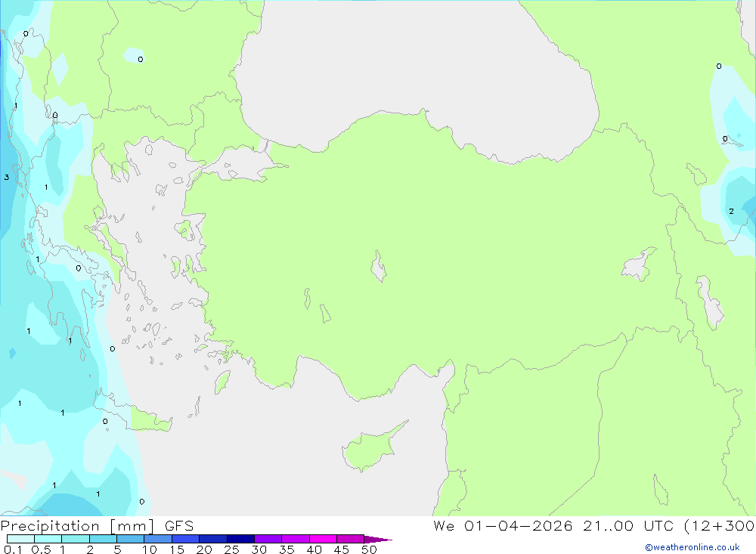Click the map value label '3'
756x554 pixels.
(x=7, y=178)
